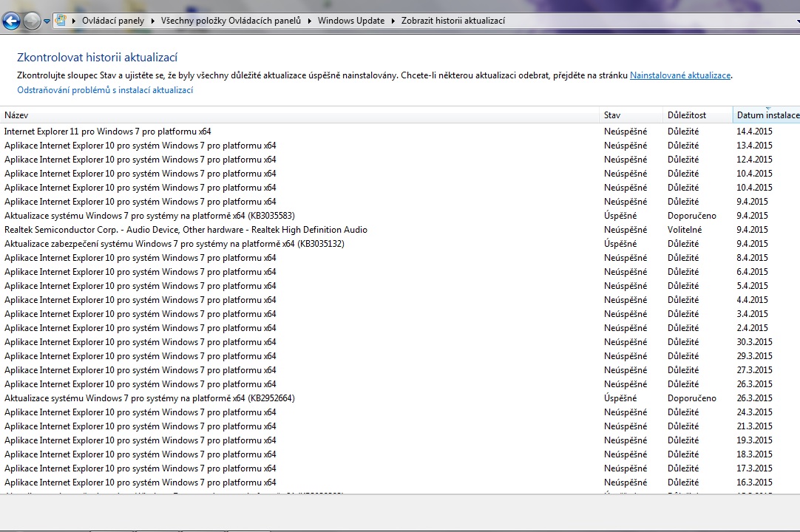Select Internet Explorer 11 pro Windows 7 row

[x=400, y=132]
